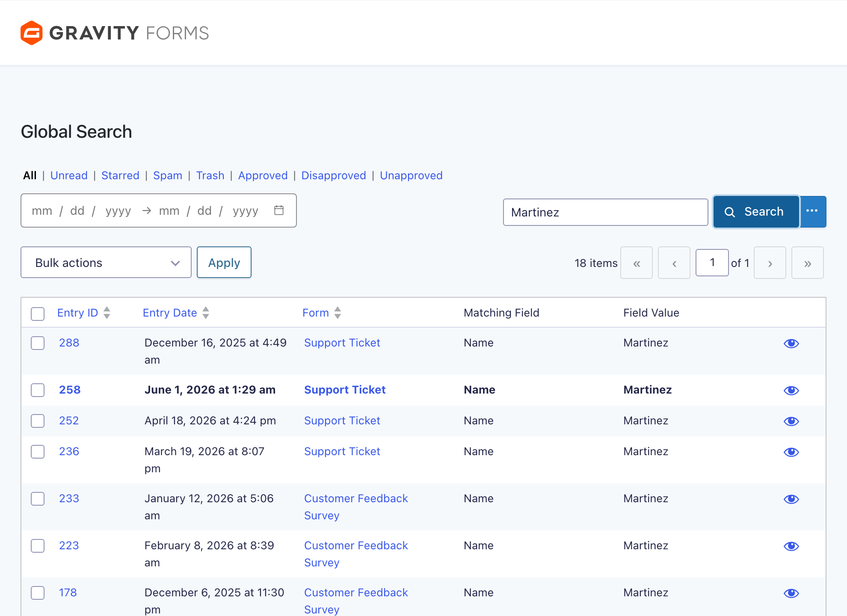Open entry ID 233 link
This screenshot has height=616, width=847.
coord(69,498)
